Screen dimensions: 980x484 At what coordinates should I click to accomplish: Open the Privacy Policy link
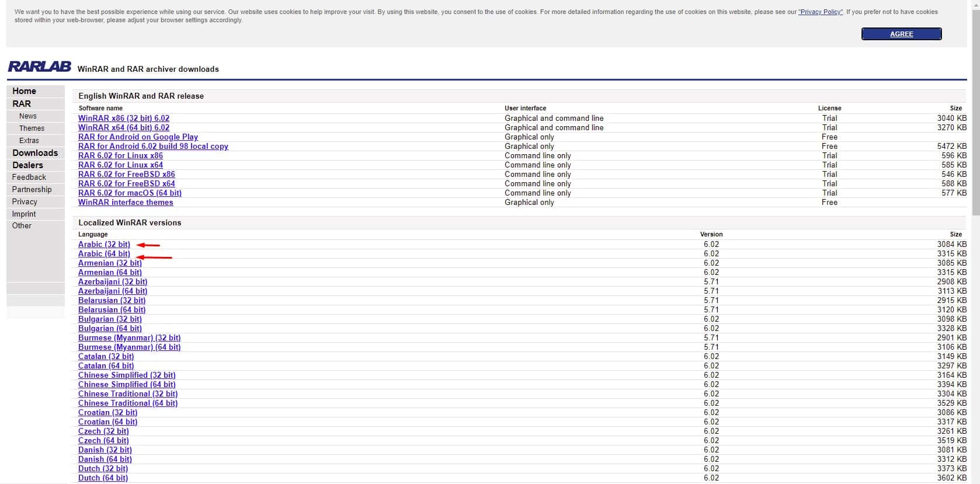tap(821, 12)
